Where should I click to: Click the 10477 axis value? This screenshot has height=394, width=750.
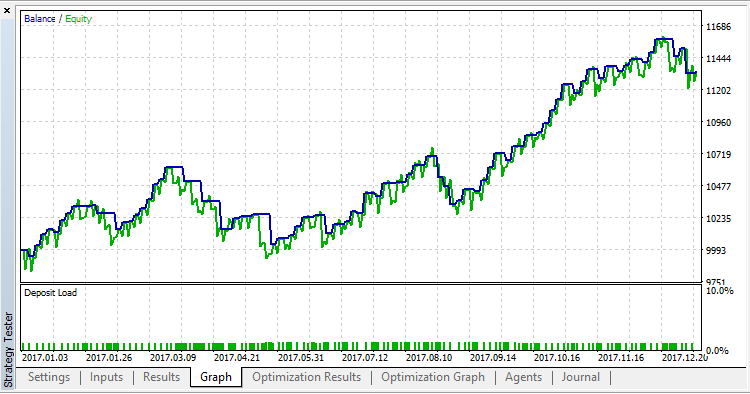pos(718,186)
